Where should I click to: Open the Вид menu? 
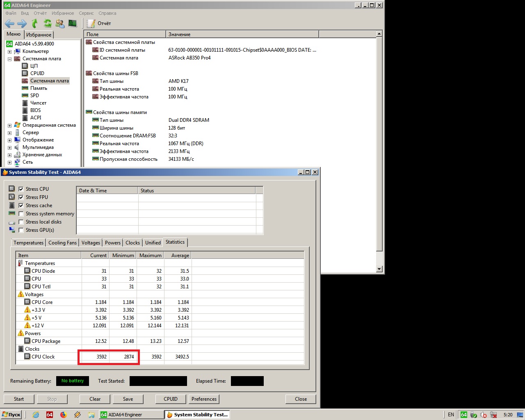click(25, 13)
